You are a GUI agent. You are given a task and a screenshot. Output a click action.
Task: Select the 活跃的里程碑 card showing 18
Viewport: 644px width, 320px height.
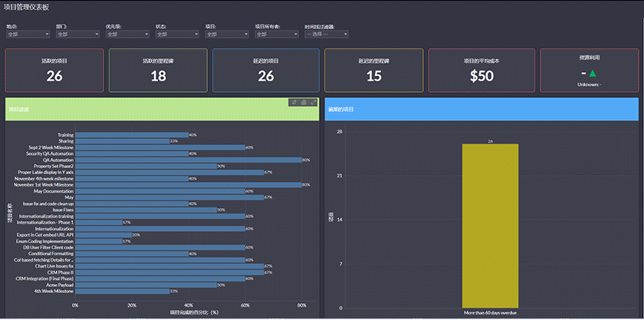point(158,69)
